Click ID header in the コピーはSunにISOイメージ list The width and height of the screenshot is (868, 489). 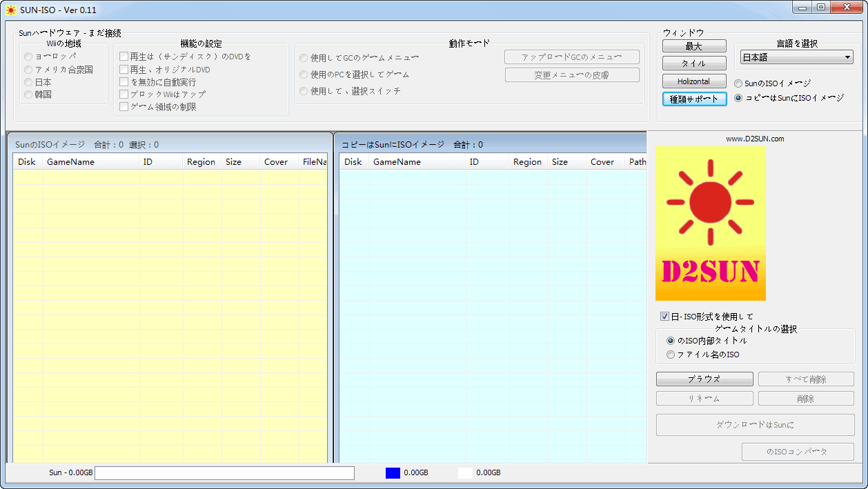pos(487,162)
